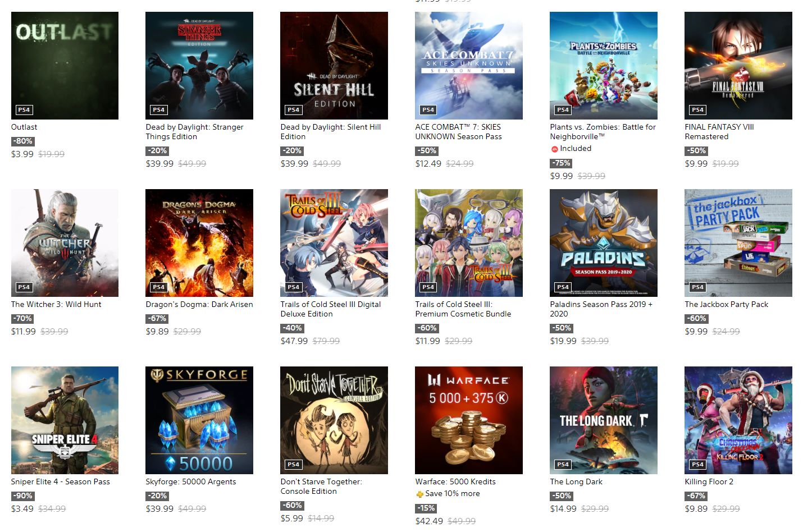Click Dragon's Dogma: Dark Arisen title

coord(199,304)
